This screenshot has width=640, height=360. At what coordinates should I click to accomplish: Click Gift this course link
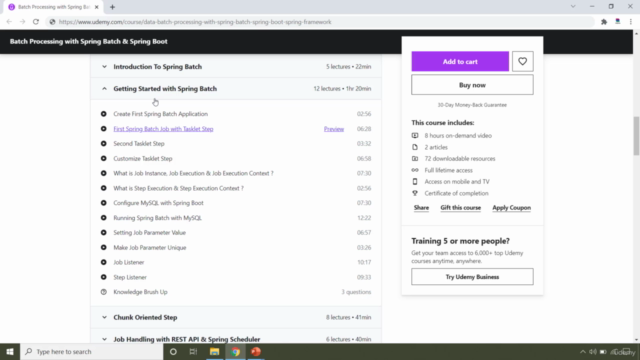click(460, 208)
